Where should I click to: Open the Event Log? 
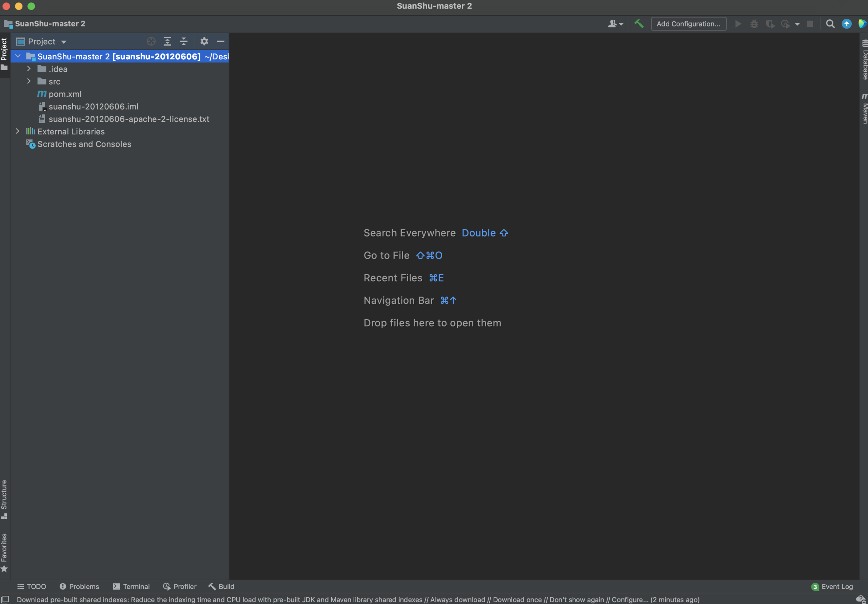pos(832,586)
